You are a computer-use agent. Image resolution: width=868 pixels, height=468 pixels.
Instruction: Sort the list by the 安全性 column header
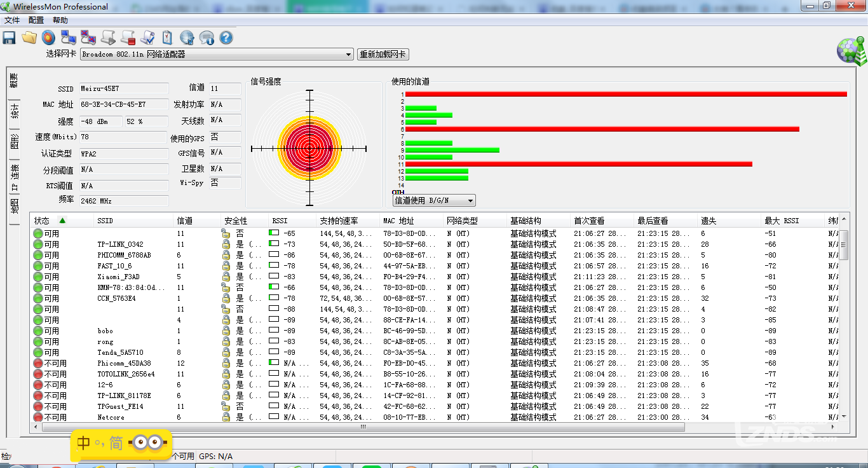[x=245, y=221]
